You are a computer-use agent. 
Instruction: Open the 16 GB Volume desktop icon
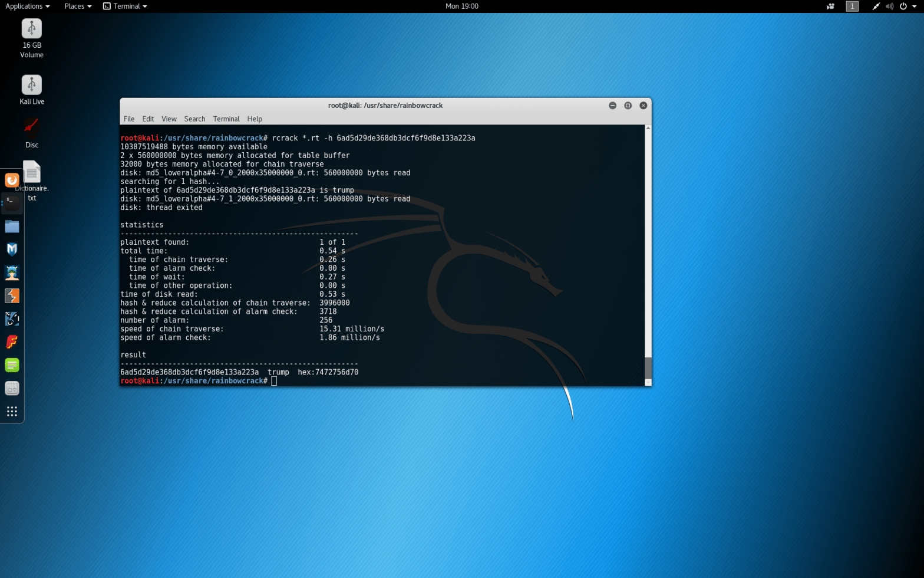32,29
